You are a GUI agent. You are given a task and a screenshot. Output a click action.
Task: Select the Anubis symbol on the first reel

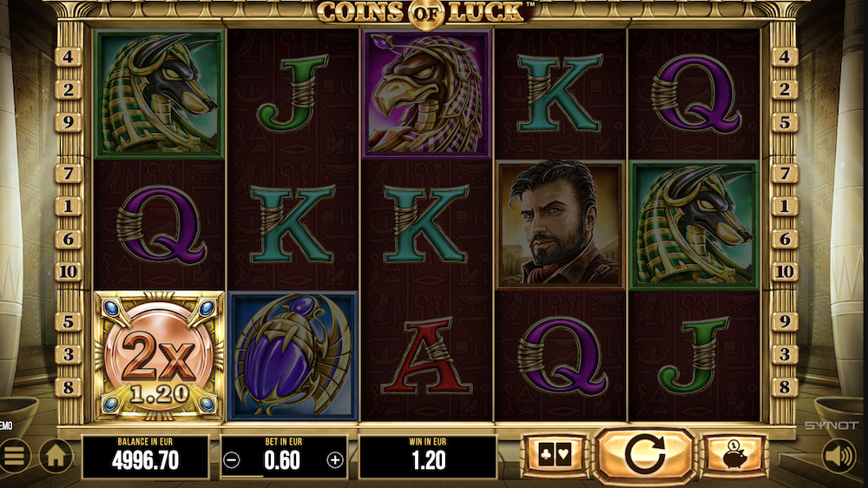pyautogui.click(x=160, y=94)
